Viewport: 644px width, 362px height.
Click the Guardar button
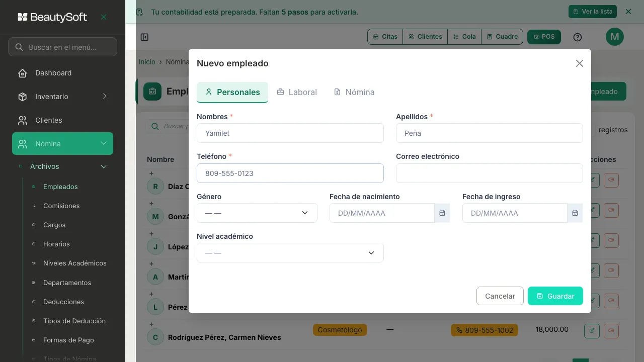[555, 296]
